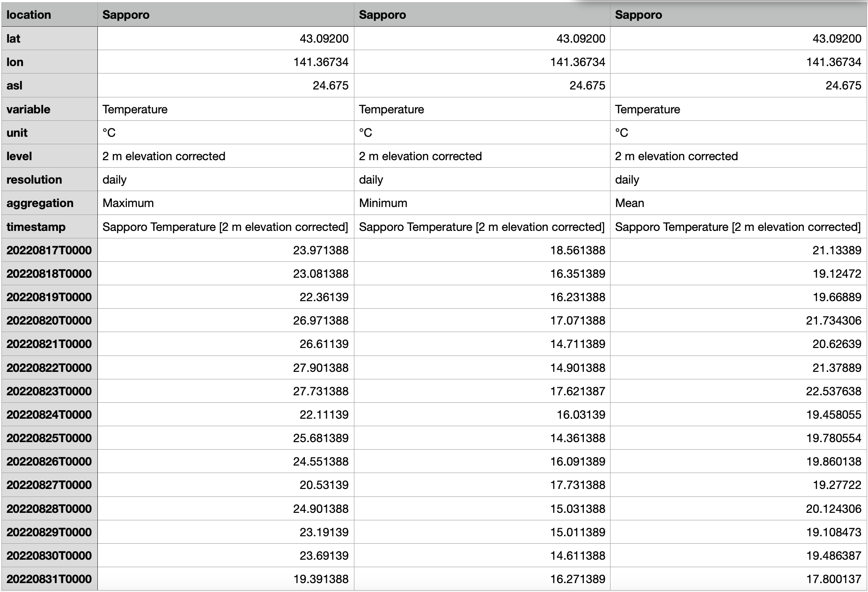Click the 'Mean' aggregation cell
Viewport: 868px width, 592px height.
(738, 203)
